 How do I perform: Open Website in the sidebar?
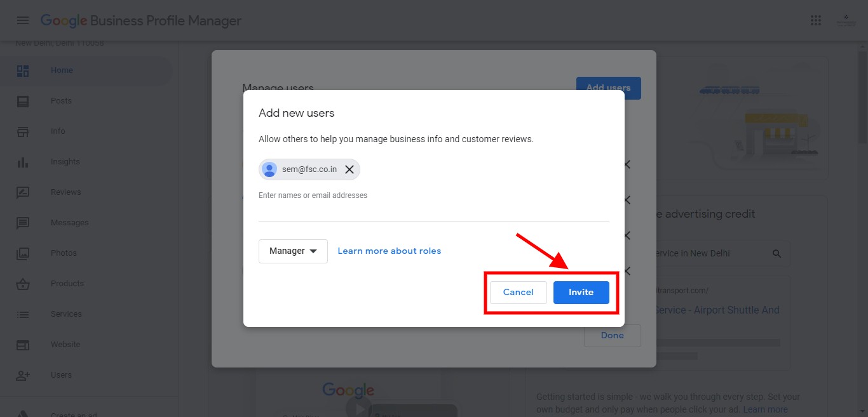65,345
